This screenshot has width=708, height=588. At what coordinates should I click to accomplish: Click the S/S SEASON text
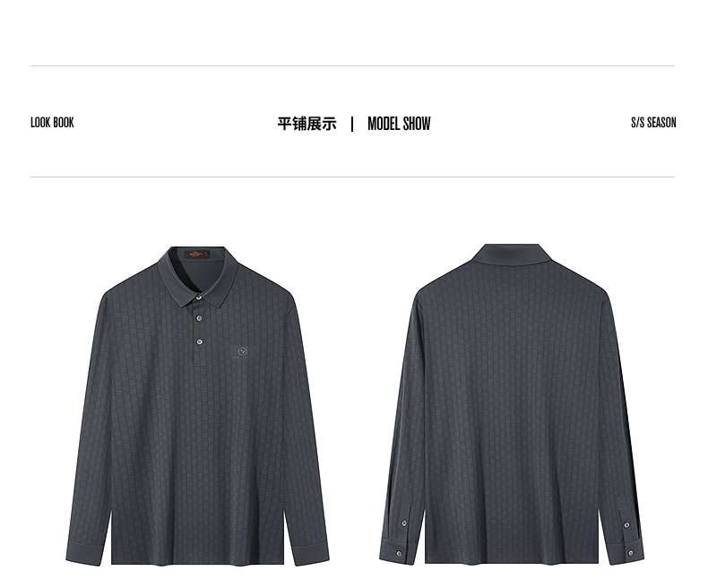[x=653, y=123]
